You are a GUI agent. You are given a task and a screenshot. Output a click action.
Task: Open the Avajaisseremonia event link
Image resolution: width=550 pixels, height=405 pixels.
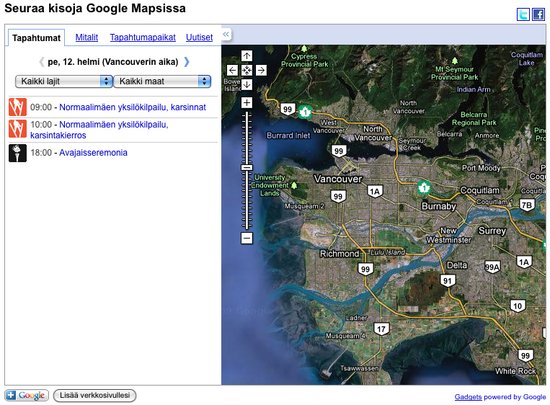(93, 153)
